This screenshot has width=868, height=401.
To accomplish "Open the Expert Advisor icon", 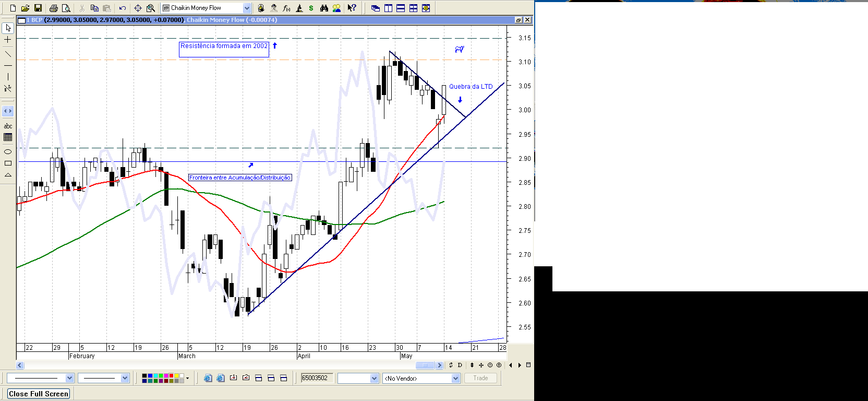I will coord(274,8).
